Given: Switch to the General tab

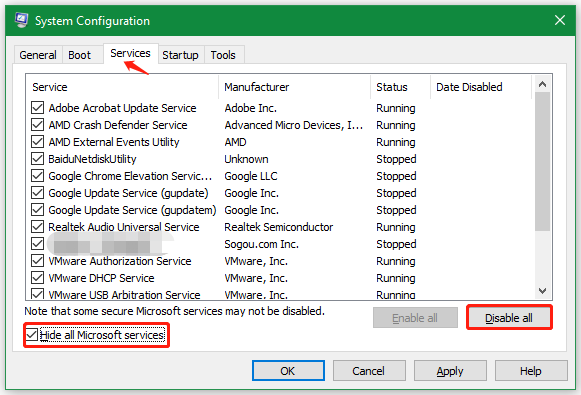Looking at the screenshot, I should [38, 55].
